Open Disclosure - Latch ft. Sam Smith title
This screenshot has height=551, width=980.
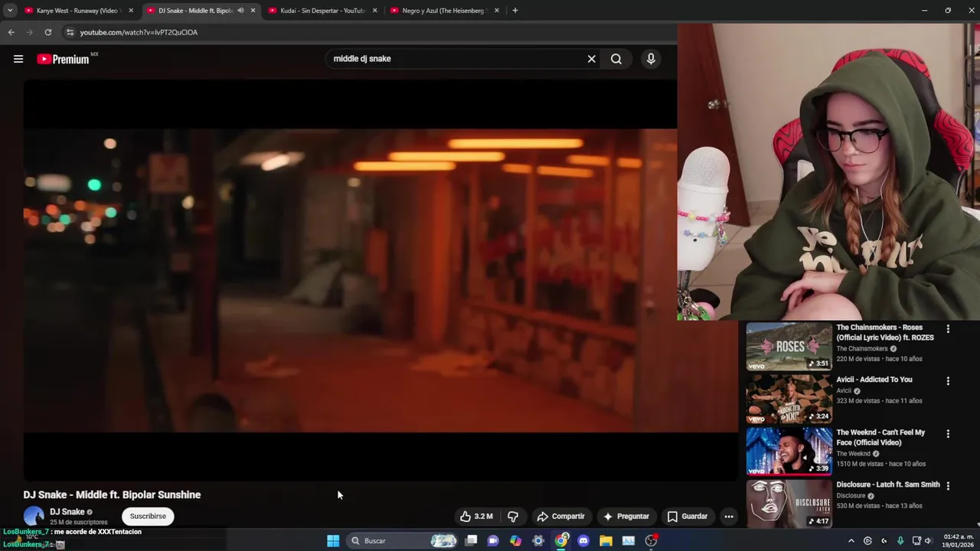click(x=888, y=484)
